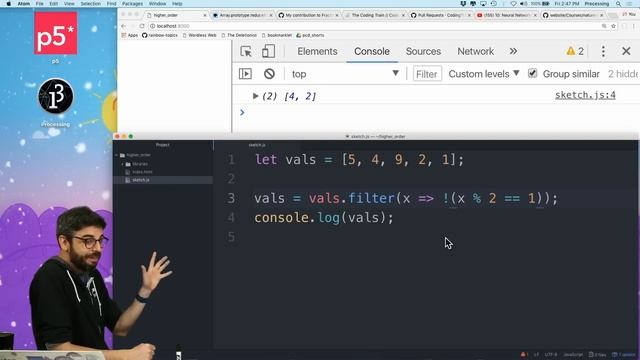Click the LF line-ending status in Atom
This screenshot has height=360, width=640.
(x=536, y=355)
